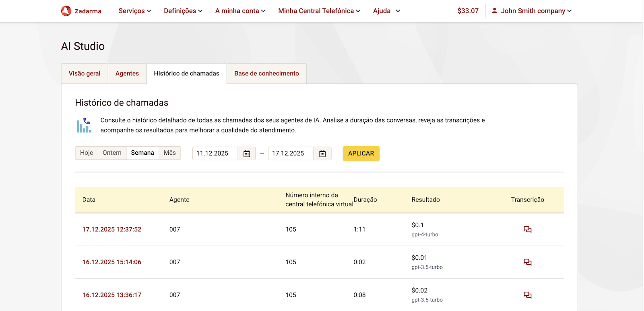
Task: Open the 17.12.2025 12:37:52 call link
Action: [112, 230]
